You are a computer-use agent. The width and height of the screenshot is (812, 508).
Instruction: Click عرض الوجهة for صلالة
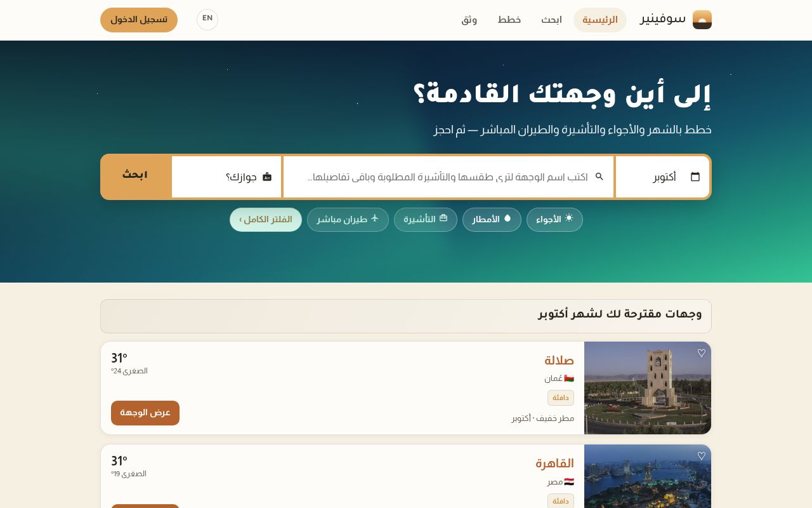tap(145, 413)
